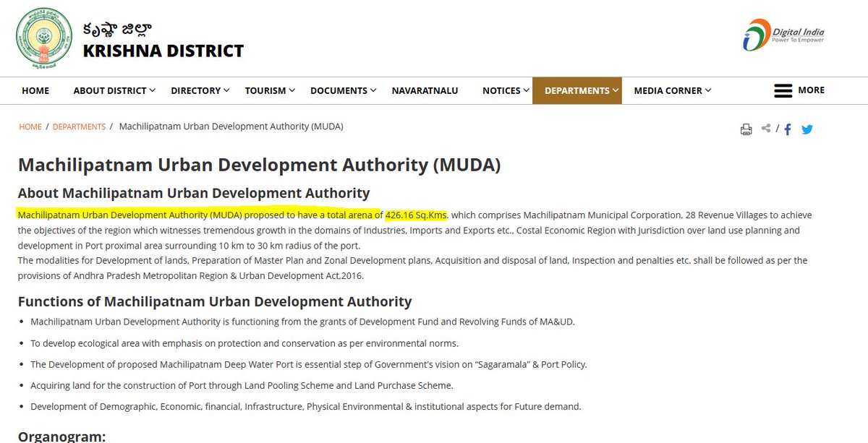The height and width of the screenshot is (443, 868).
Task: Expand the highlighted DEPARTMENTS dropdown
Action: coord(577,90)
